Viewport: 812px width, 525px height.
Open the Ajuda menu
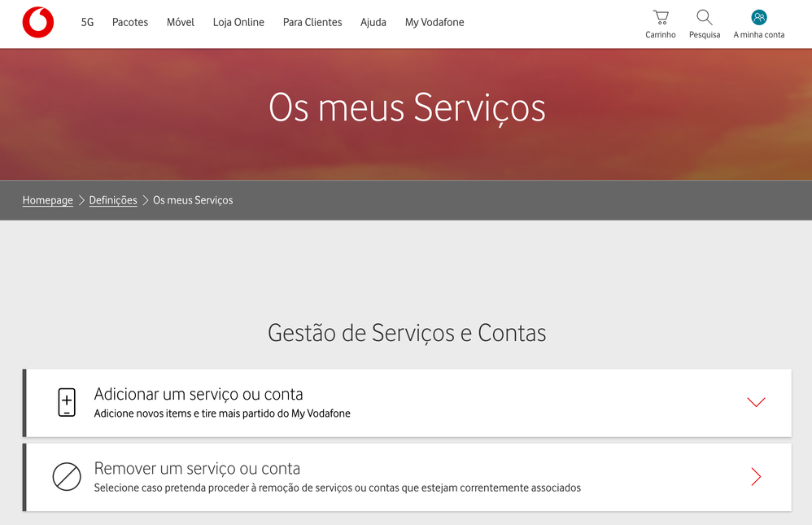pyautogui.click(x=373, y=23)
